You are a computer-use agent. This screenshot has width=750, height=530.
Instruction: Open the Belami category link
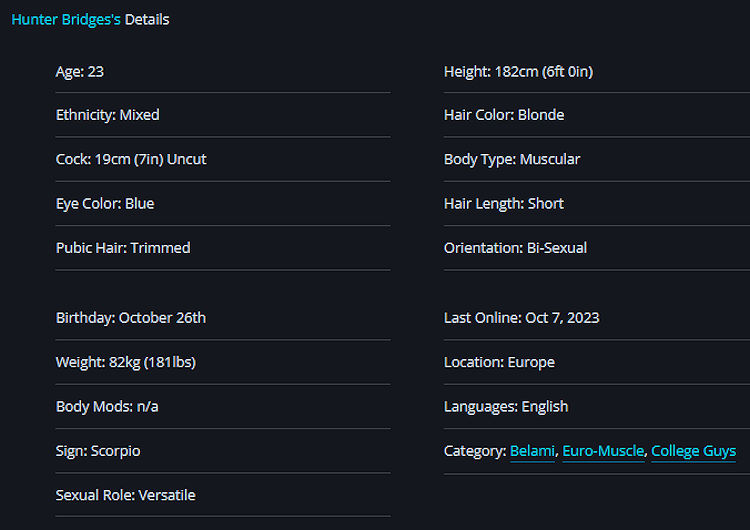pos(532,451)
